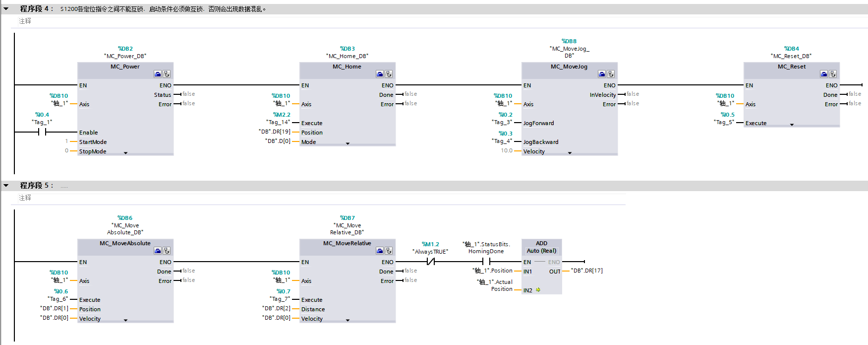
Task: Collapse network 程序段 5 with triangle
Action: click(6, 186)
